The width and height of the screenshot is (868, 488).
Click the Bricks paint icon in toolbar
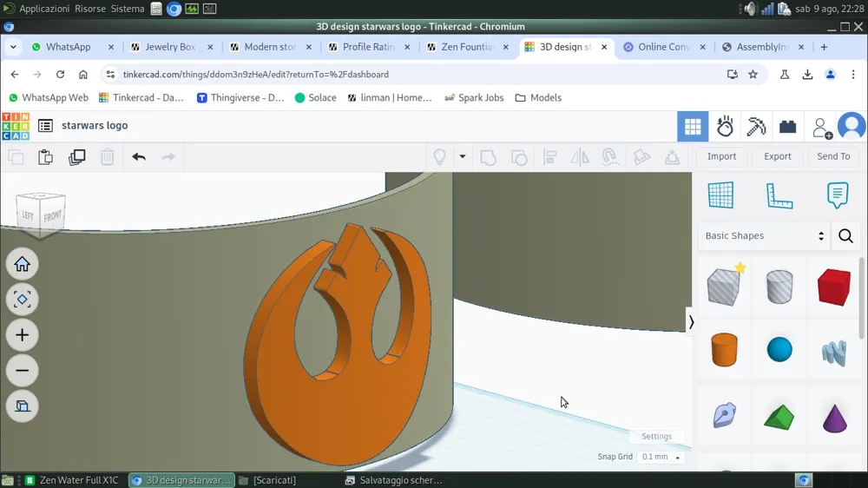641,157
